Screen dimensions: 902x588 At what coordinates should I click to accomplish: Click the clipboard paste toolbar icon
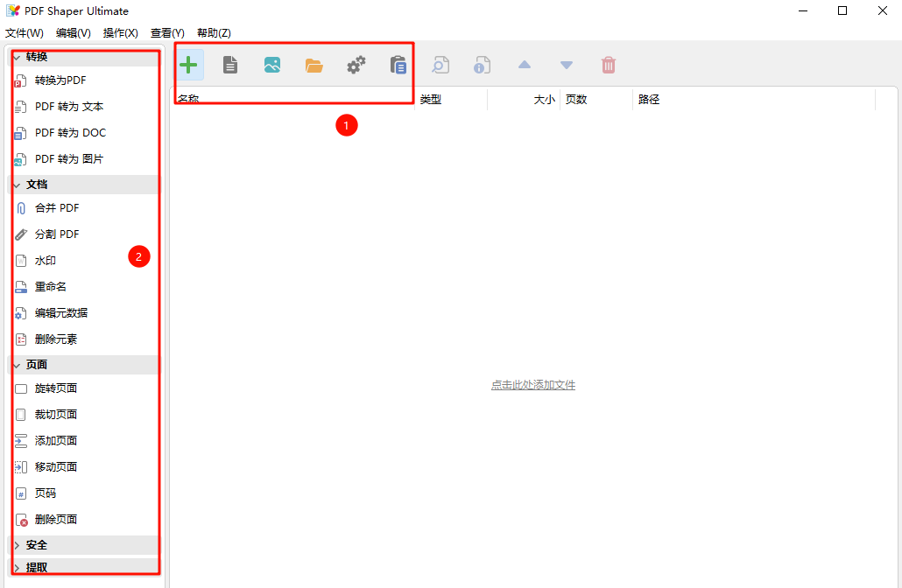(398, 65)
